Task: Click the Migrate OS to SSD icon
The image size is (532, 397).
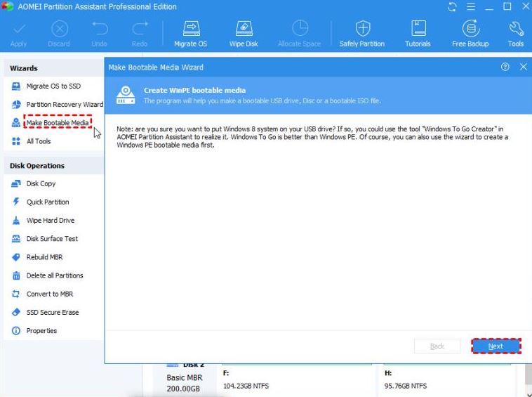Action: 16,86
